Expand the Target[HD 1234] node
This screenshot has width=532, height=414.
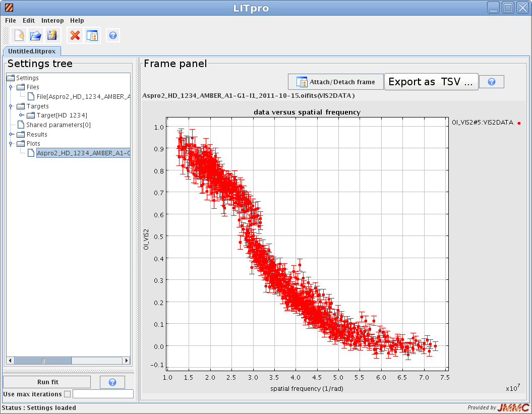(x=21, y=115)
